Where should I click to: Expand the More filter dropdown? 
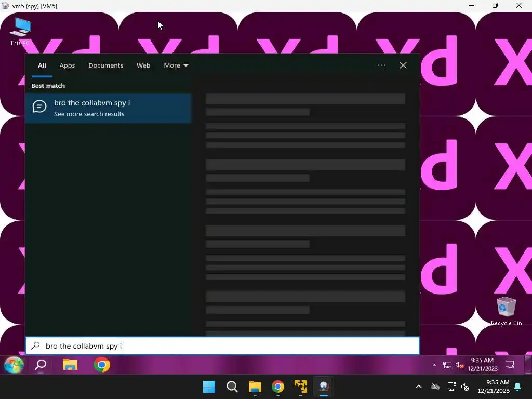click(176, 65)
